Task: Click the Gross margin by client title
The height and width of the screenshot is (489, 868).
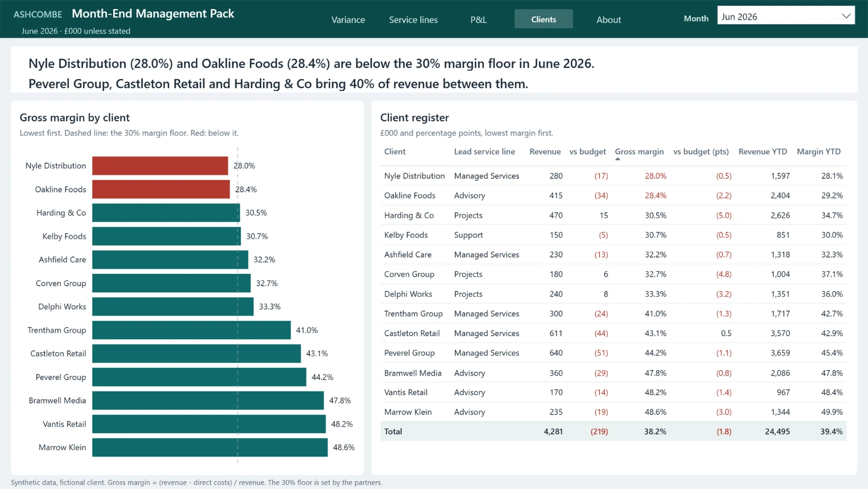Action: pyautogui.click(x=74, y=117)
